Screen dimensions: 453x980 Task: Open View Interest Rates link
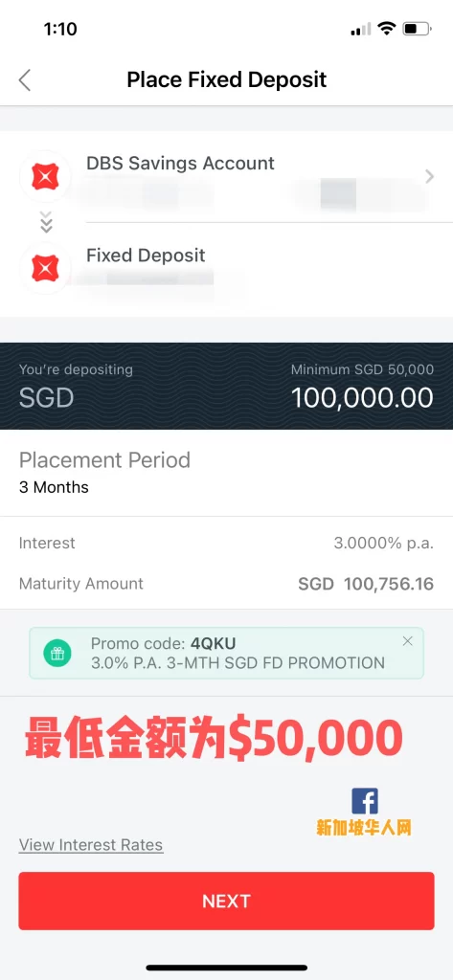point(91,845)
